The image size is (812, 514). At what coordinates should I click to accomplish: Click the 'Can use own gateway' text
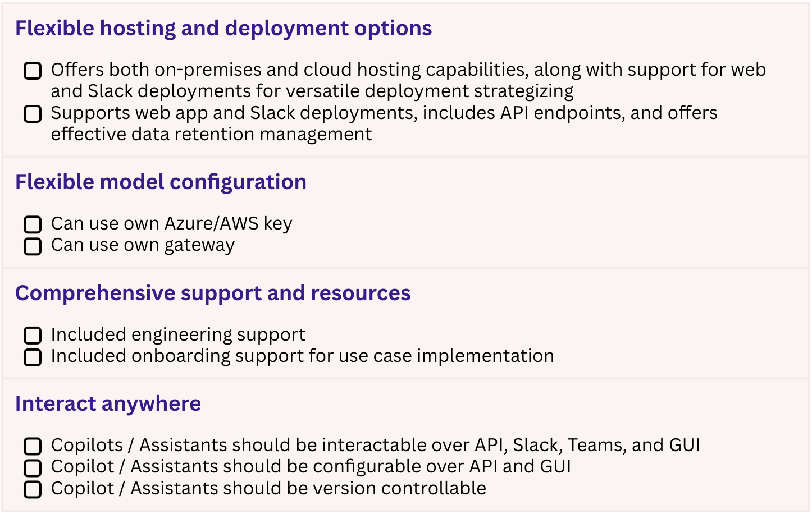click(x=143, y=245)
